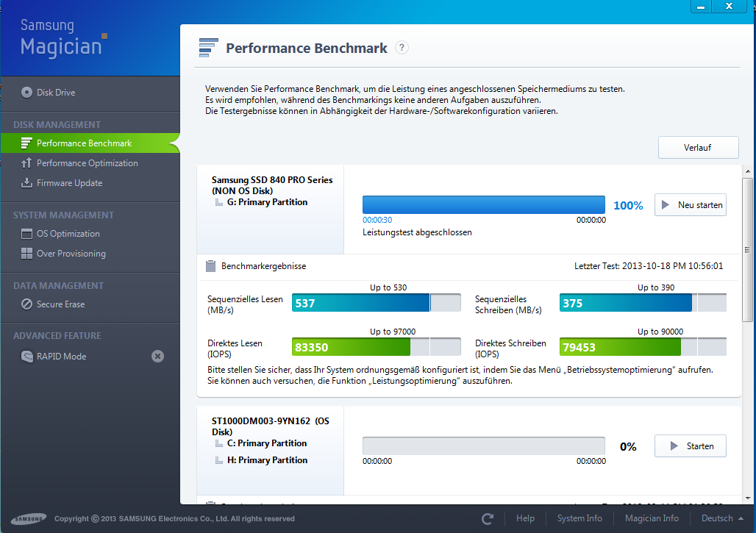The image size is (756, 533).
Task: Click Neu starten to rerun benchmark
Action: [x=691, y=205]
